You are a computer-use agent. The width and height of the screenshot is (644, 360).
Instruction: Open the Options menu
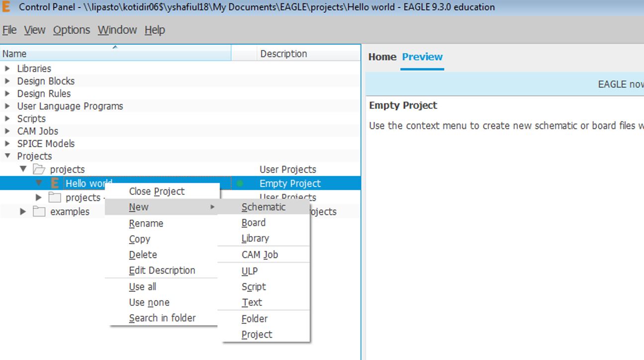(72, 30)
